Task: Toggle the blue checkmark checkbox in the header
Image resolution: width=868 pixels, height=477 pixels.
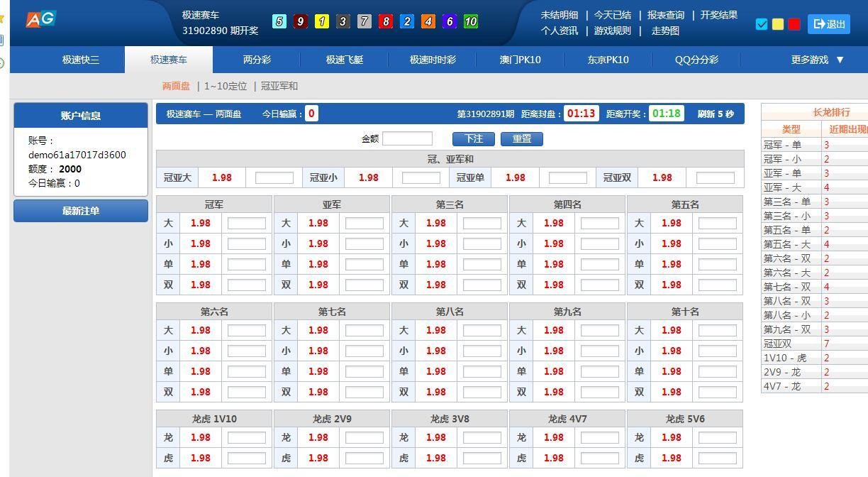Action: (x=762, y=24)
